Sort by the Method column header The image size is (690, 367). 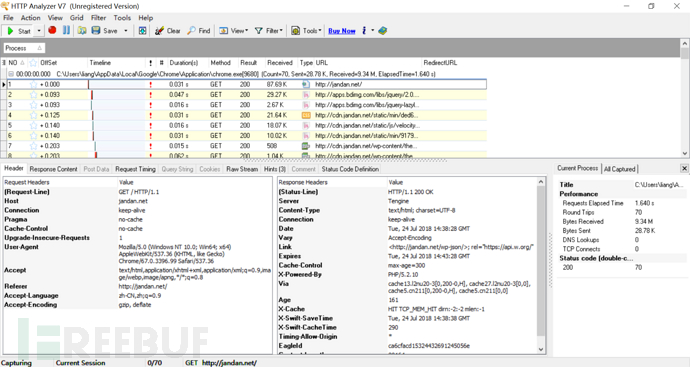tap(220, 62)
